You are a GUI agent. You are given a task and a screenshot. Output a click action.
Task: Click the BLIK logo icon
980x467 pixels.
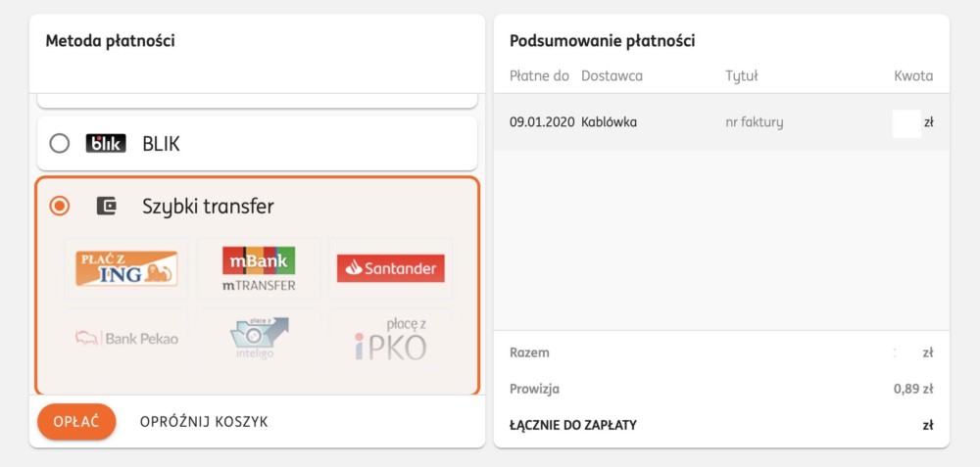[106, 144]
